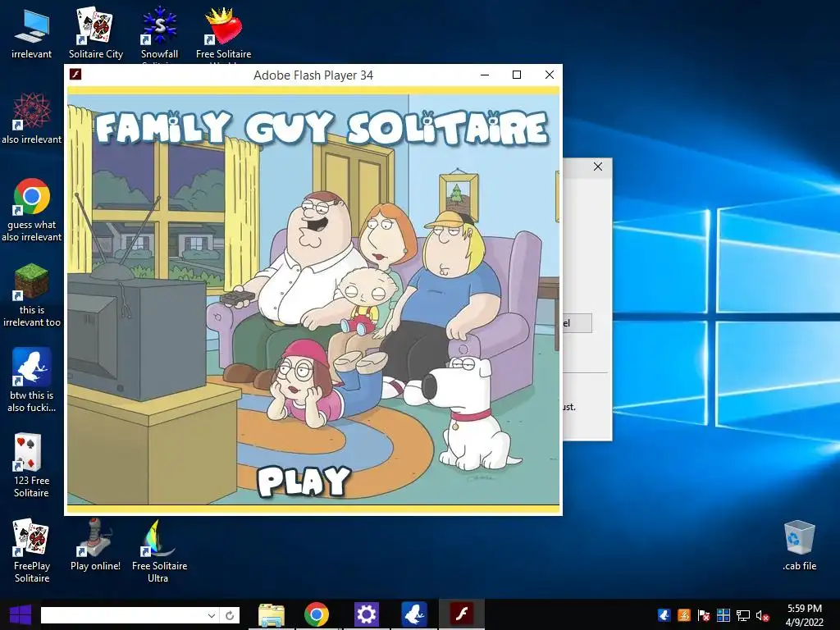The image size is (840, 630).
Task: Open Free Solitaire heart-crown desktop shortcut
Action: tap(223, 33)
